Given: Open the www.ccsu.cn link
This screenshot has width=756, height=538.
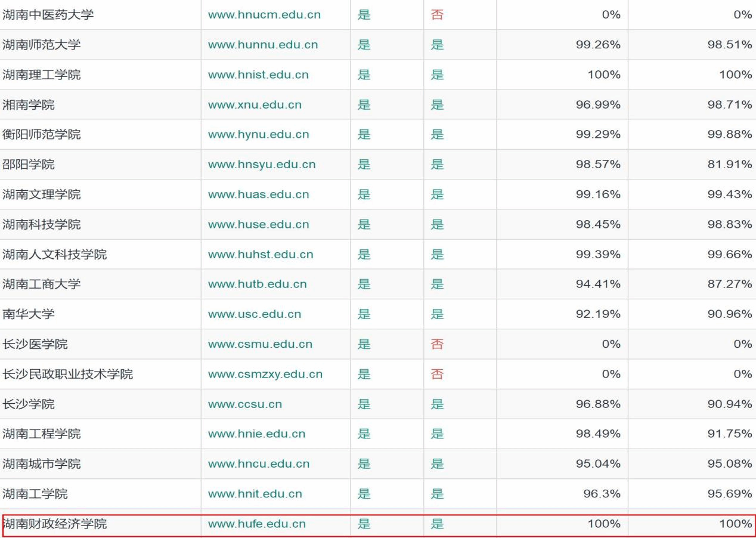Looking at the screenshot, I should point(245,404).
